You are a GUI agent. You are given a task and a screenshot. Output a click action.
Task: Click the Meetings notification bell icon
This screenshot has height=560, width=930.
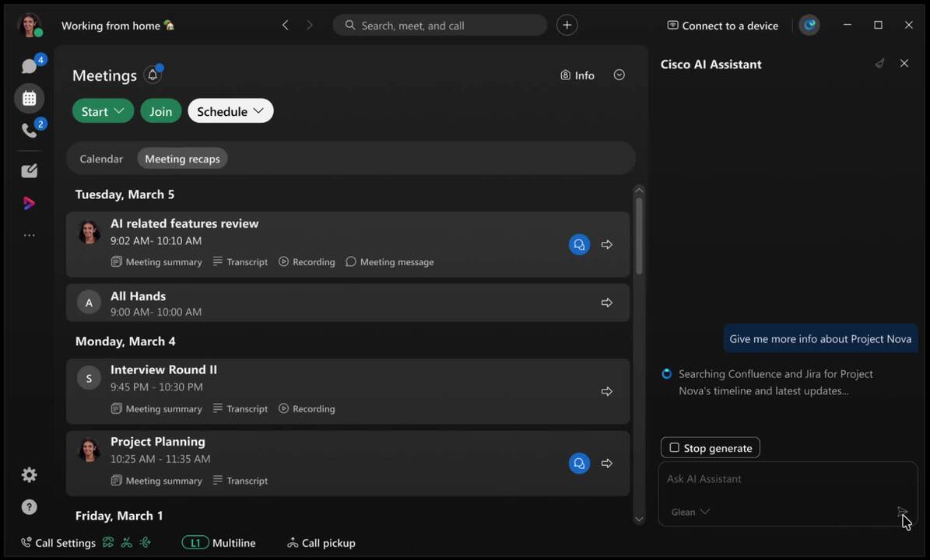tap(153, 75)
